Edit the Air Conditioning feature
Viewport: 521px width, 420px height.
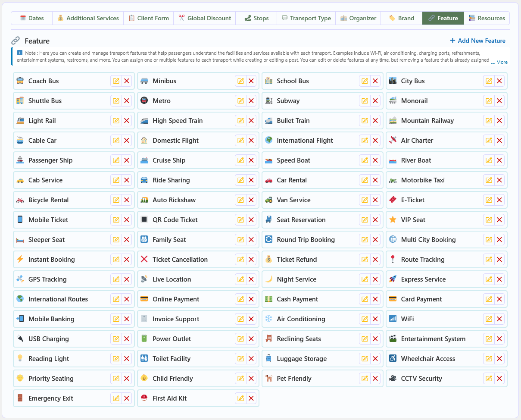[365, 319]
